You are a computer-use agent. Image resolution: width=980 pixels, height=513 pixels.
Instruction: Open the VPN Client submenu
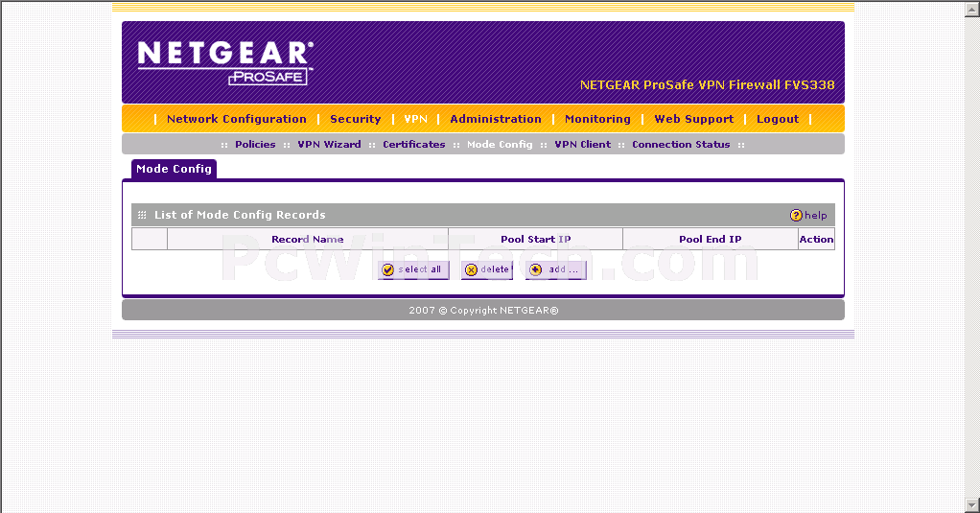click(x=582, y=145)
